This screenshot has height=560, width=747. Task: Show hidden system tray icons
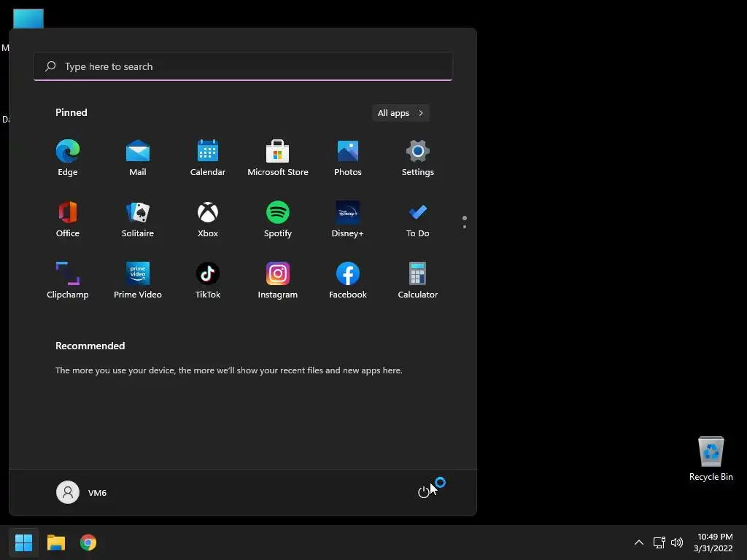[x=639, y=542]
